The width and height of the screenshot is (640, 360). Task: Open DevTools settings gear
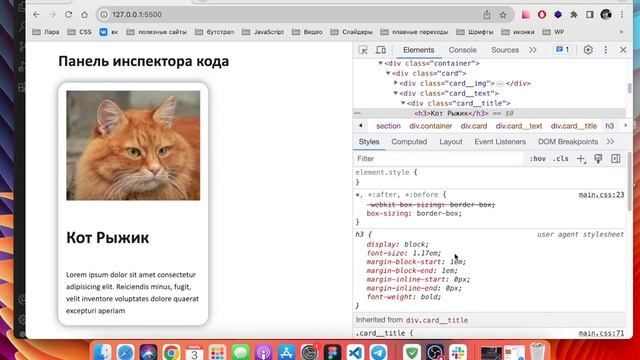click(588, 50)
